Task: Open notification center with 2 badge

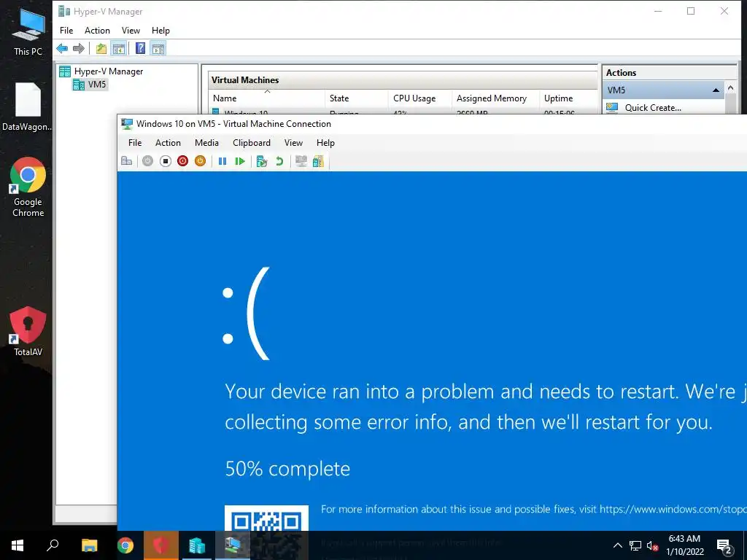Action: 724,546
